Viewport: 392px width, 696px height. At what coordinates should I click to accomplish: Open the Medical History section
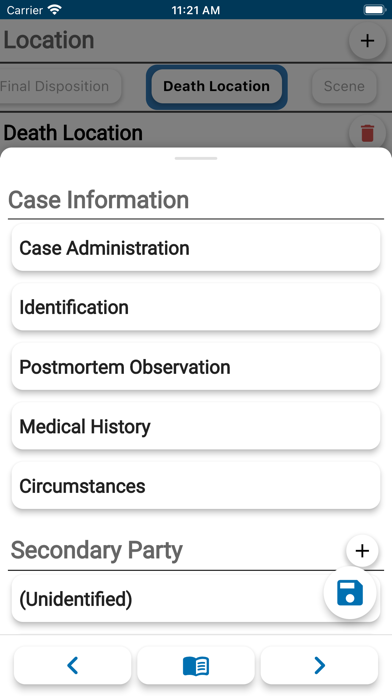tap(196, 427)
